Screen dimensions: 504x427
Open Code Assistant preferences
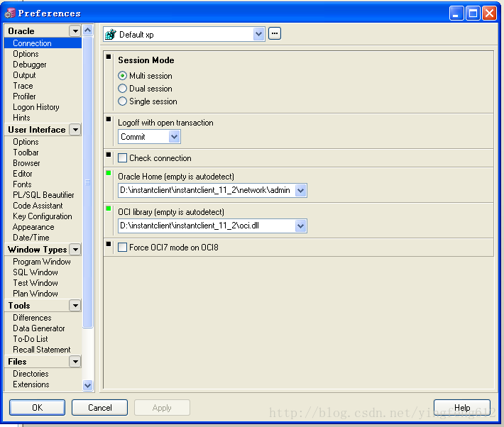click(x=38, y=206)
